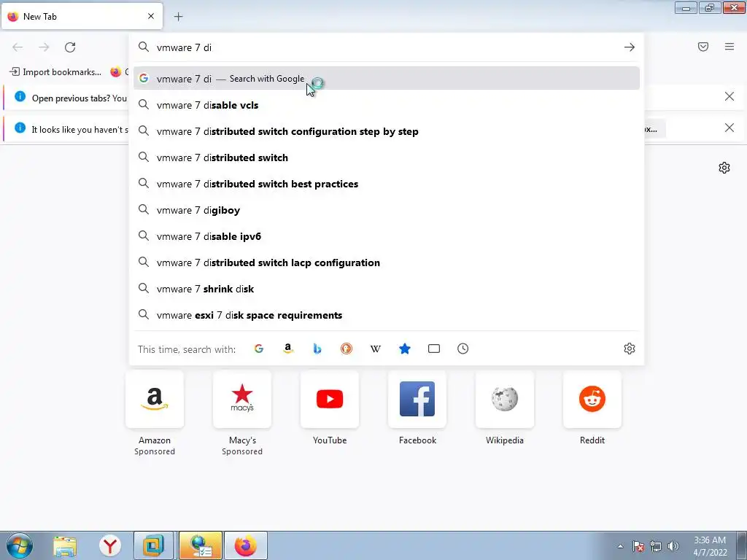The image size is (747, 560).
Task: Open Firefox hamburger menu
Action: point(729,47)
